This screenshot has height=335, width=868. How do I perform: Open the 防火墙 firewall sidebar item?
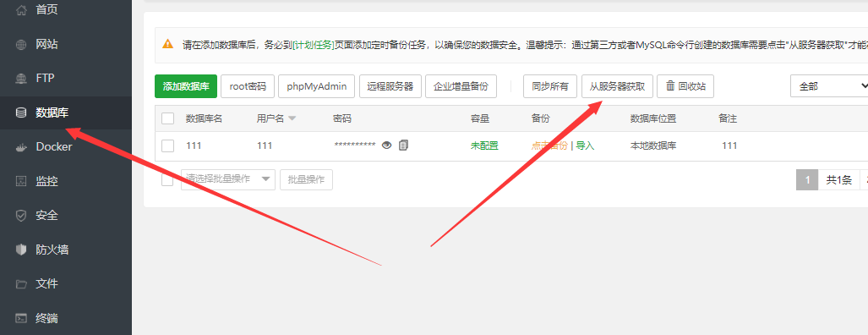[66, 250]
